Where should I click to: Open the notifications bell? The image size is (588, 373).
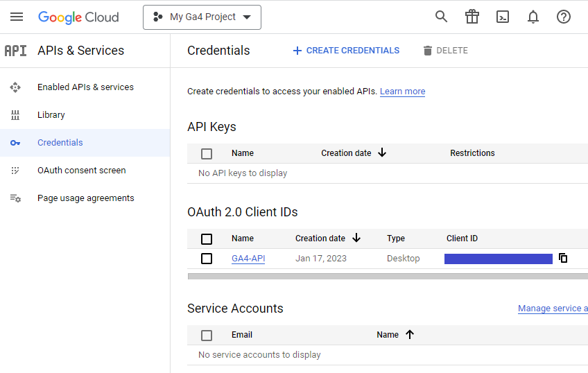click(x=533, y=17)
